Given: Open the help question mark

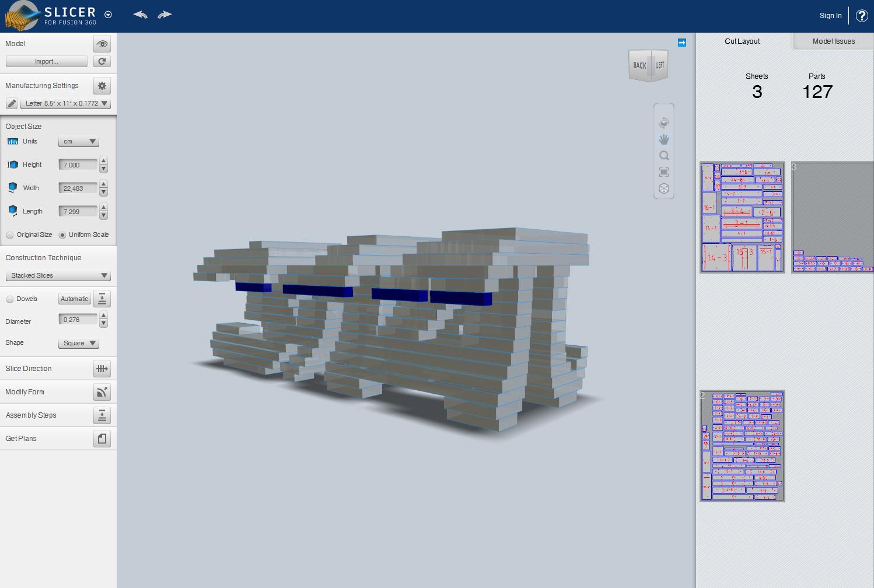Looking at the screenshot, I should (862, 16).
